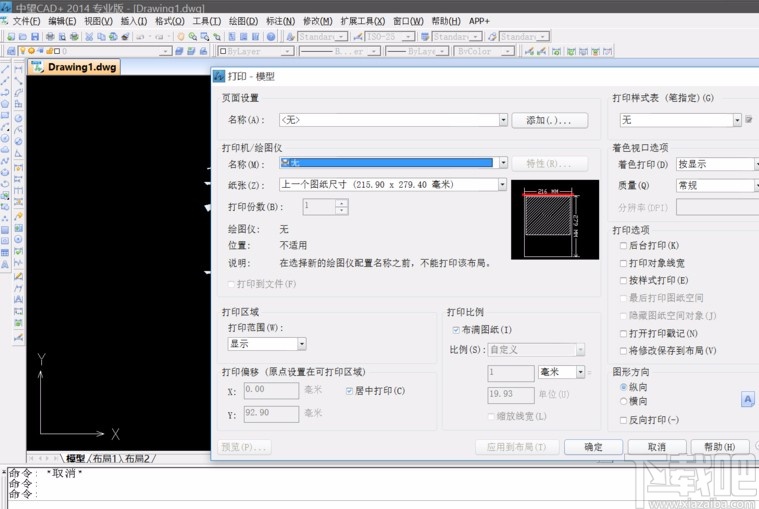Open 打印范围 dropdown showing 显示
Screen dimensions: 759x509
302,344
